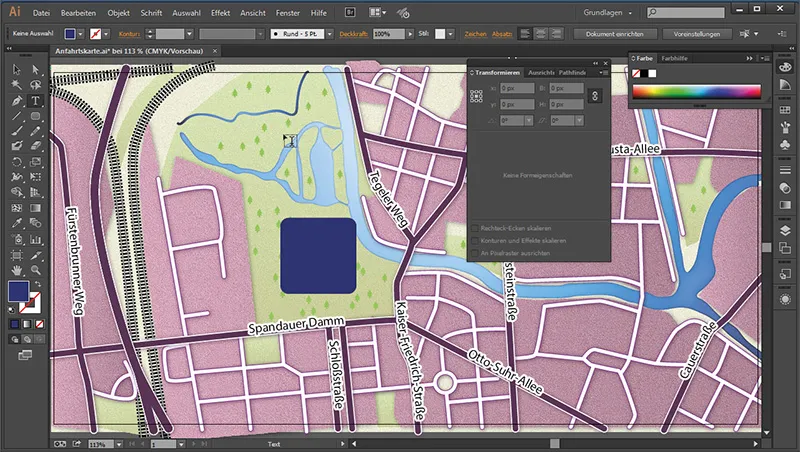Select the Eyedropper tool
Viewport: 800px width, 452px height.
tap(17, 223)
